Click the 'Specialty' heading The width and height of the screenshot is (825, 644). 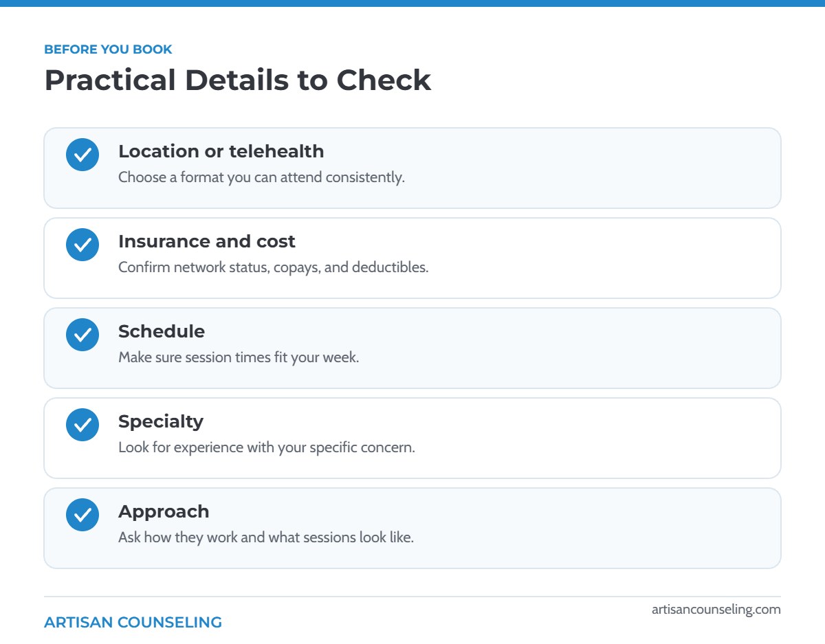point(161,421)
